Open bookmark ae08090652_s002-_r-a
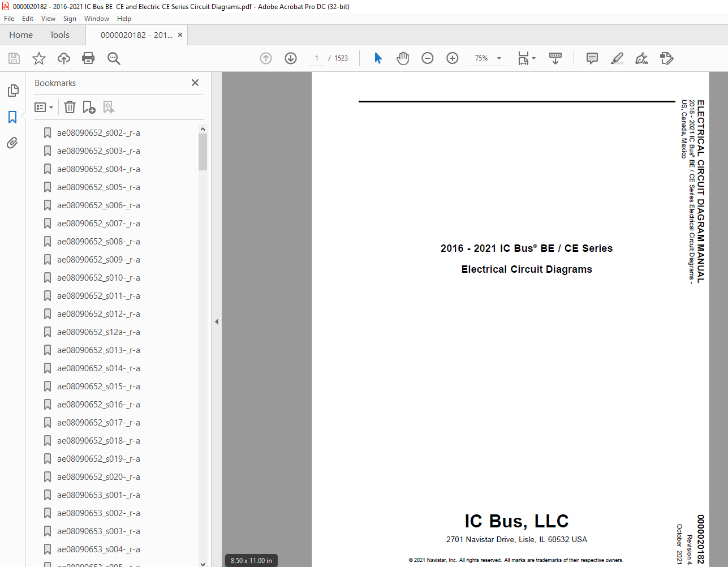Image resolution: width=728 pixels, height=567 pixels. click(98, 133)
